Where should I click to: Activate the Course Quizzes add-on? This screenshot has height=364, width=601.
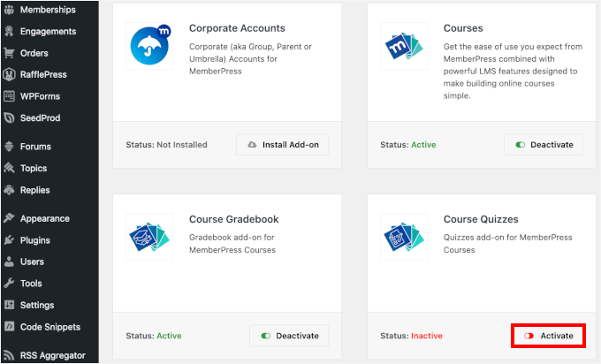tap(548, 336)
